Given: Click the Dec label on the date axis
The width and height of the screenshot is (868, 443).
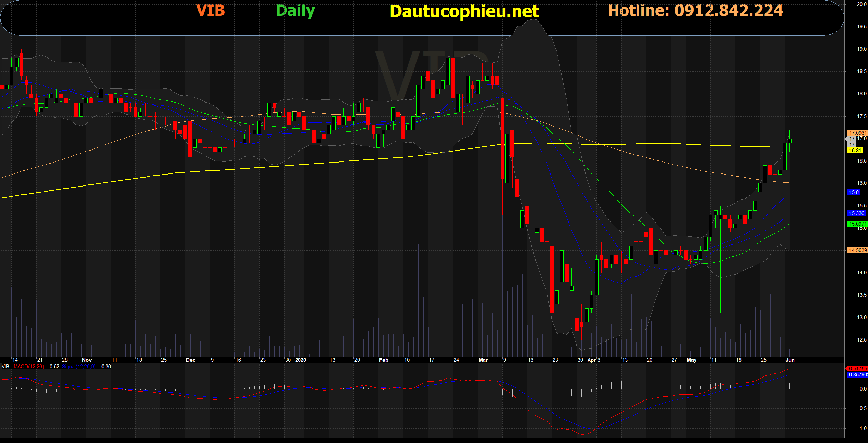Looking at the screenshot, I should (190, 360).
